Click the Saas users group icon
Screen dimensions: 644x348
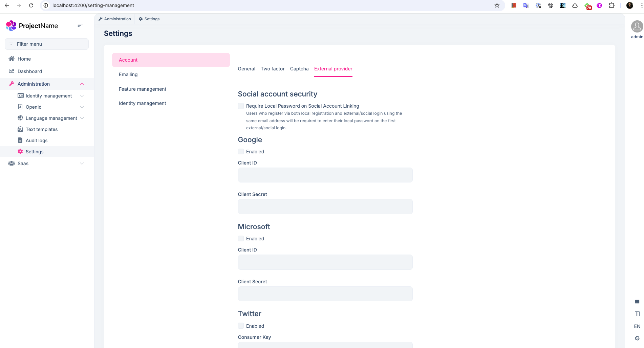click(x=12, y=163)
